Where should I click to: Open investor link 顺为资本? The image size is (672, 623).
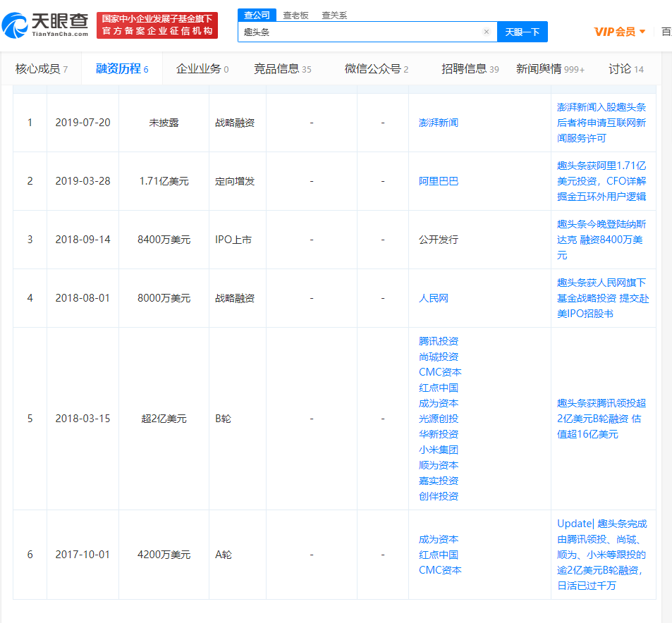pyautogui.click(x=439, y=465)
